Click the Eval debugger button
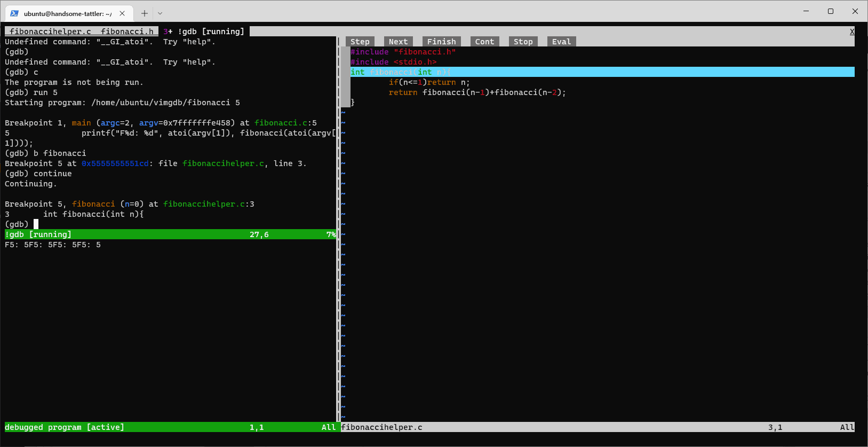 (561, 42)
